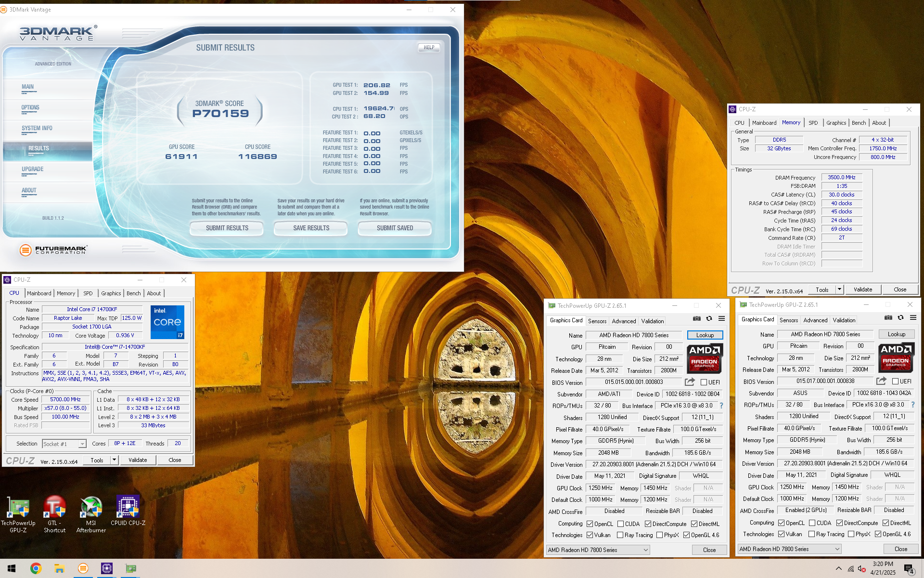The width and height of the screenshot is (924, 578).
Task: Click the Name field in left GPU-Z
Action: pyautogui.click(x=634, y=335)
